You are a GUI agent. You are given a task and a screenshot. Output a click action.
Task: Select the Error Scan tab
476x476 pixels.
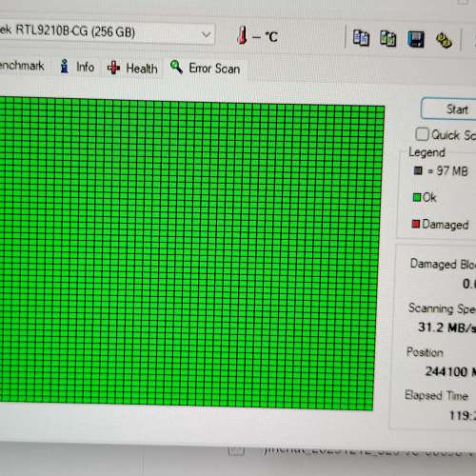206,68
